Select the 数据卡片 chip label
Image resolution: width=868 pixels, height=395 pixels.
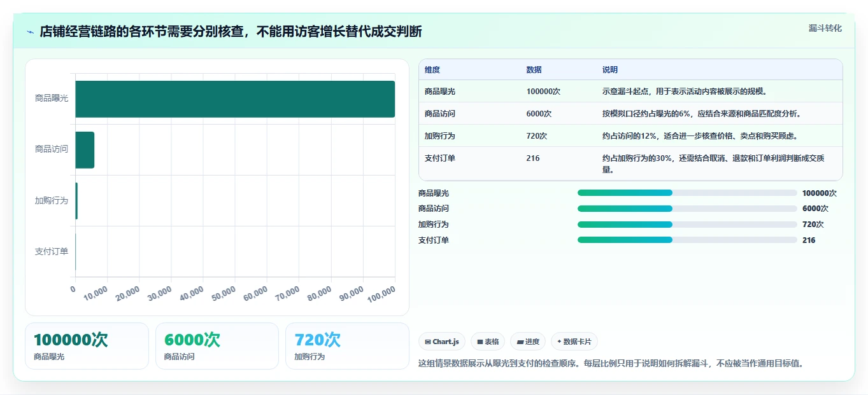(577, 342)
